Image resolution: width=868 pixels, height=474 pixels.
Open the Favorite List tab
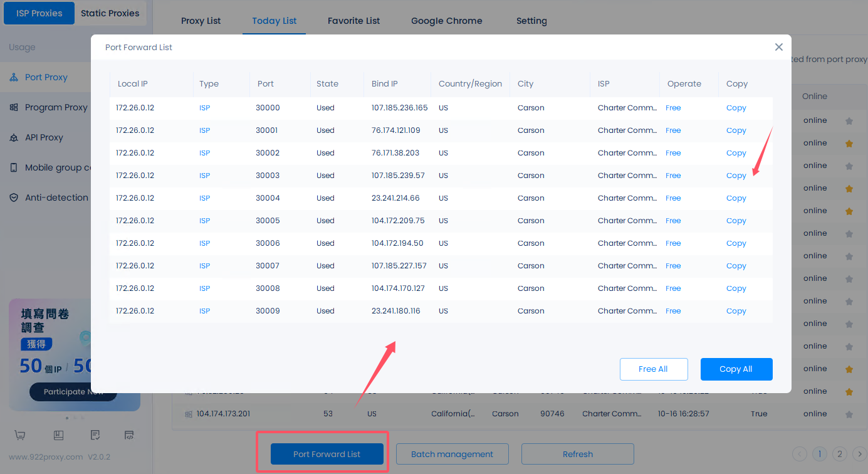point(353,21)
